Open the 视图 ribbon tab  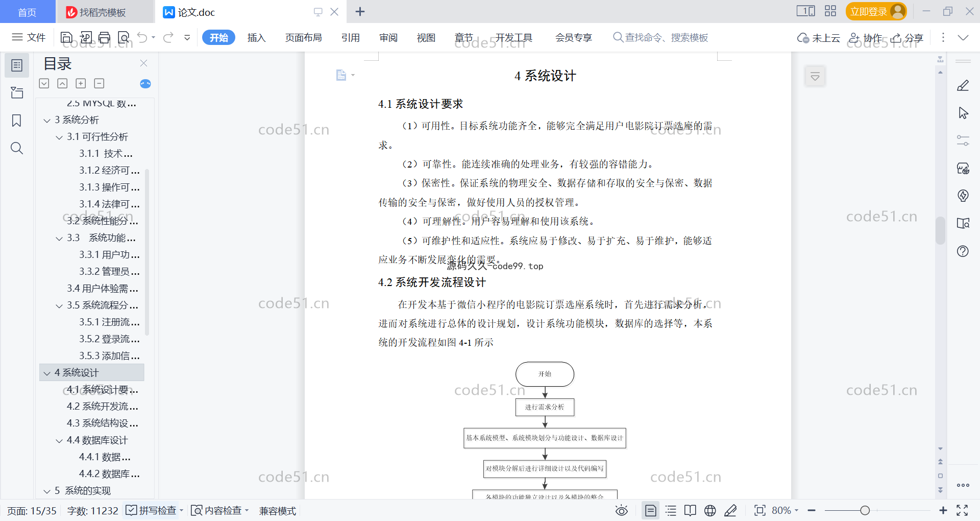pyautogui.click(x=426, y=37)
